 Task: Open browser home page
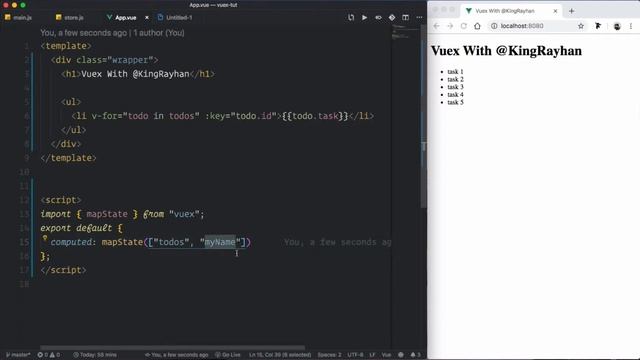[477, 26]
